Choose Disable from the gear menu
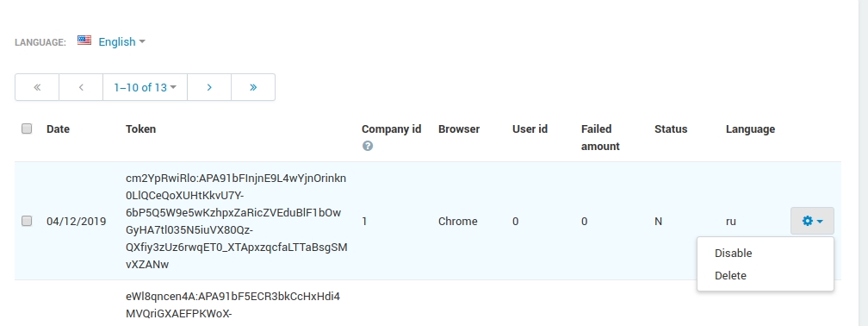The width and height of the screenshot is (868, 326). pyautogui.click(x=733, y=253)
